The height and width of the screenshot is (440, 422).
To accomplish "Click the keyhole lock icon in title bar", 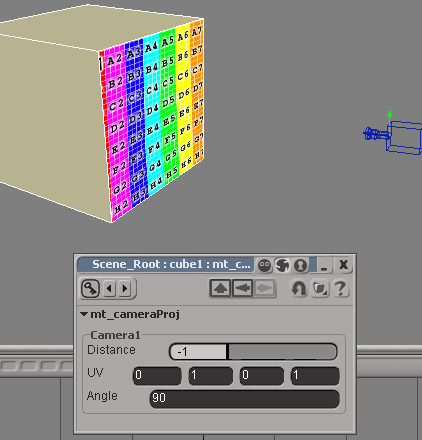I will pos(300,266).
